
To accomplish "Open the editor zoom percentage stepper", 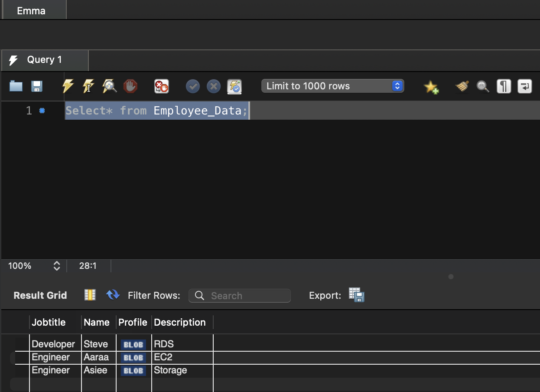I will pos(56,266).
